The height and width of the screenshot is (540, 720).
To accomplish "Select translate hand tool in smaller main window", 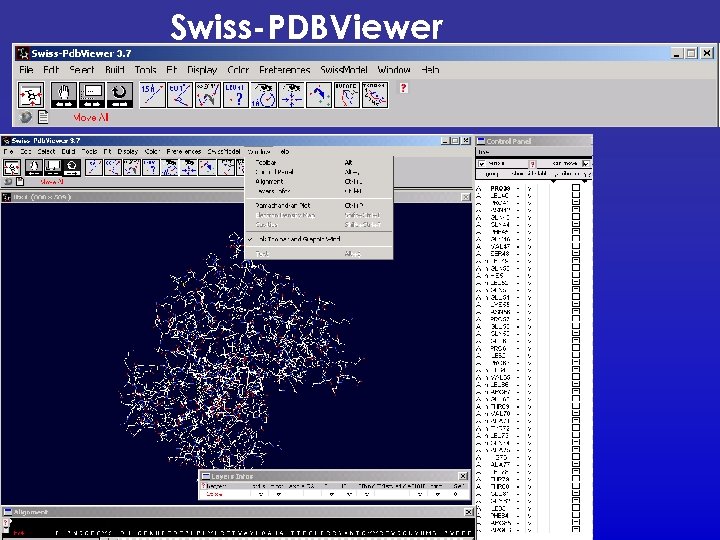I will pos(34,168).
